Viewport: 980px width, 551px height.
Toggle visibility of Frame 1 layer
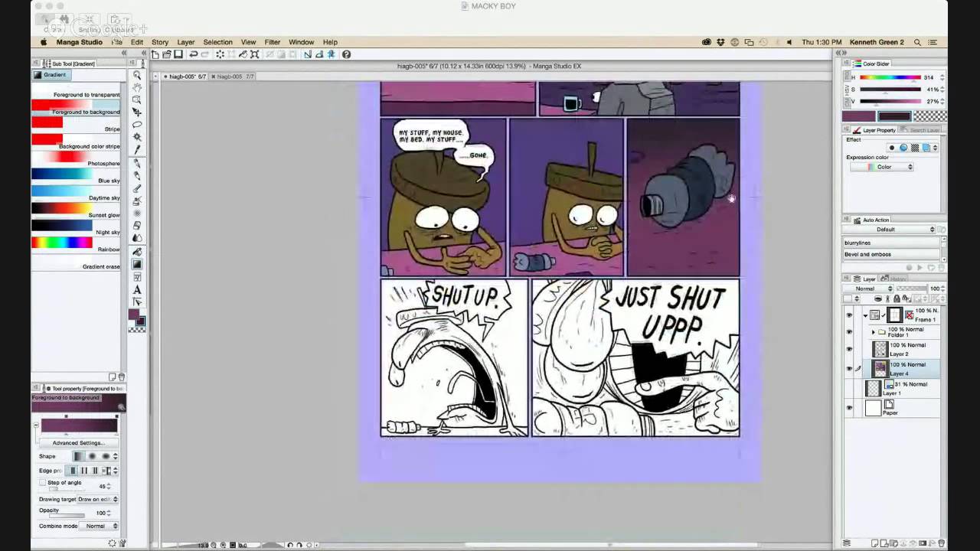pos(848,315)
